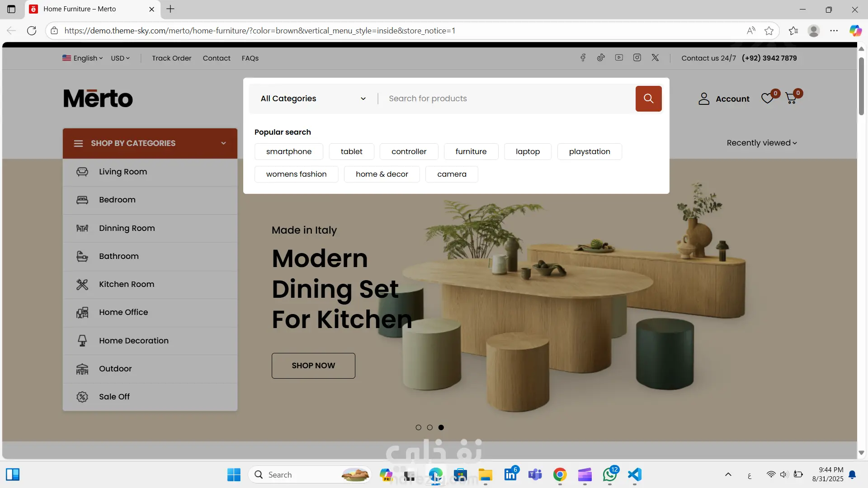
Task: Open the Instagram social icon
Action: [x=637, y=58]
